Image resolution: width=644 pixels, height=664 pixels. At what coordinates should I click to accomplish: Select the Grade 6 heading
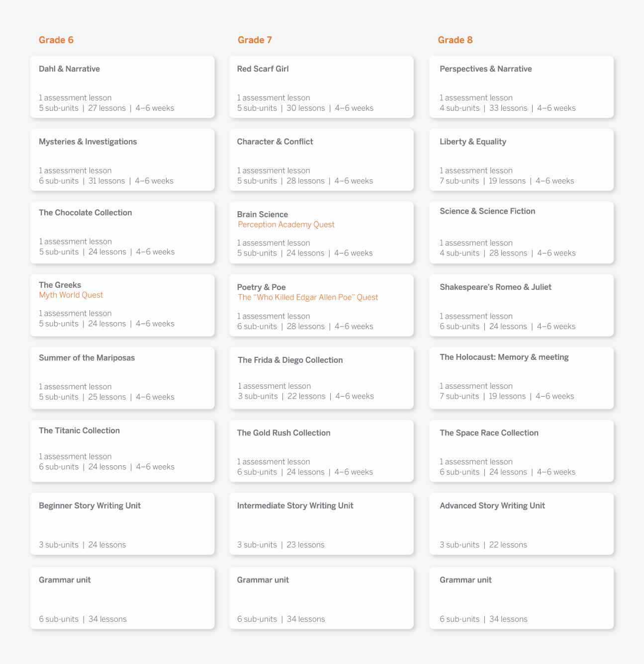pyautogui.click(x=56, y=40)
